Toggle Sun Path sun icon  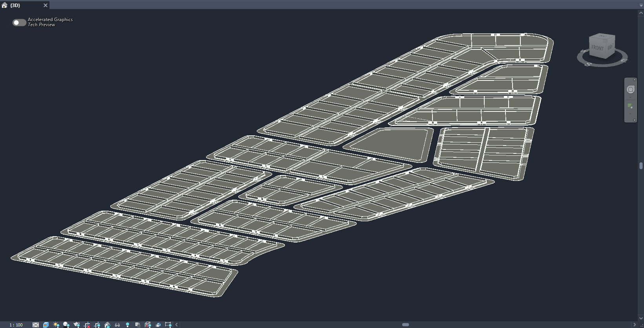pyautogui.click(x=56, y=325)
